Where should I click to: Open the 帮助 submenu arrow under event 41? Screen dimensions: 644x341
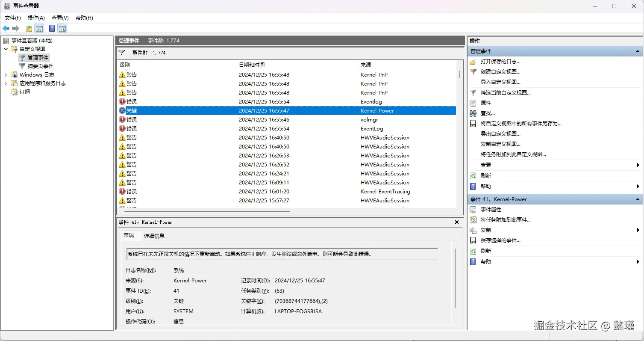coord(638,262)
